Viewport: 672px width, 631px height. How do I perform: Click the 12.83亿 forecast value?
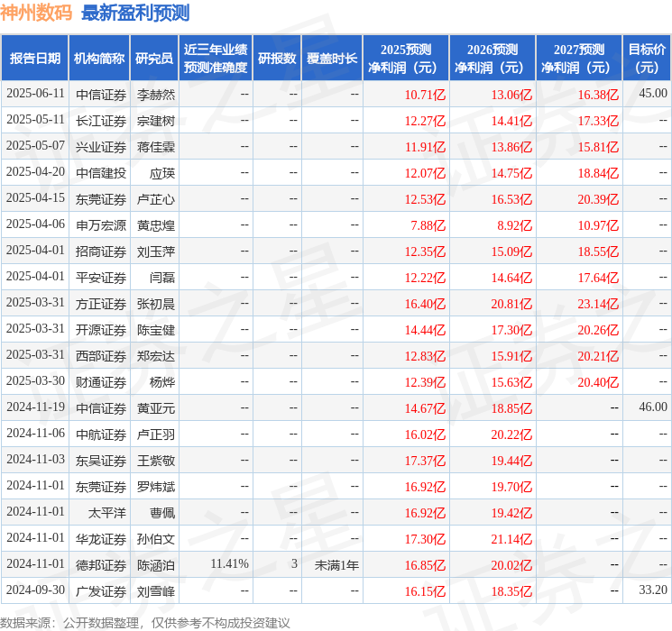tap(425, 356)
